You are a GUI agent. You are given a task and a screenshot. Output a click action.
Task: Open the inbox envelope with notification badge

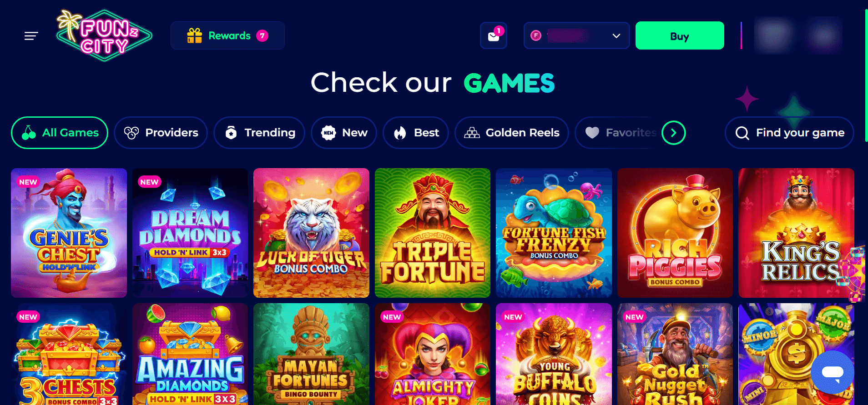click(494, 35)
